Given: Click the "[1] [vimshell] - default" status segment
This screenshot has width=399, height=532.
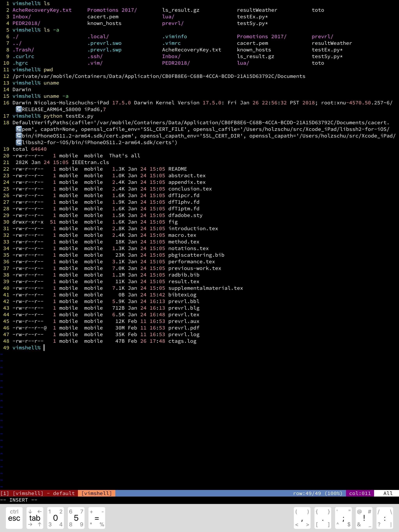Looking at the screenshot, I should 38,493.
